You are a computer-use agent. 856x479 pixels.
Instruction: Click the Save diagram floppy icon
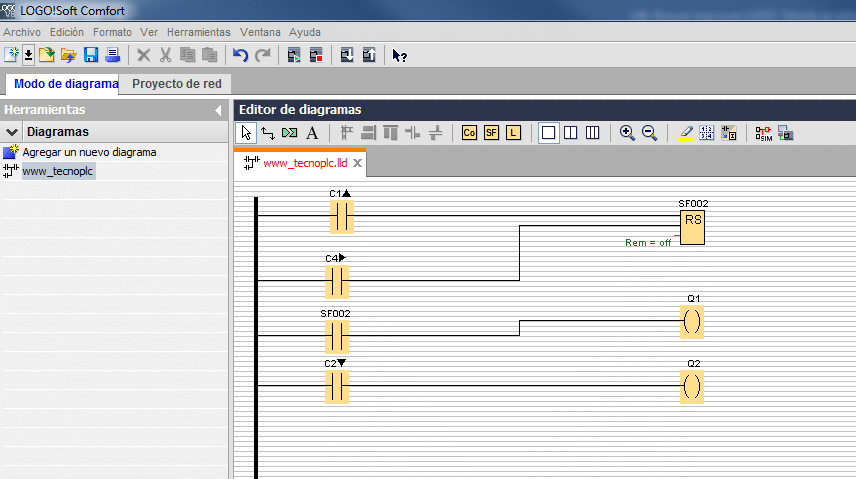pos(91,55)
